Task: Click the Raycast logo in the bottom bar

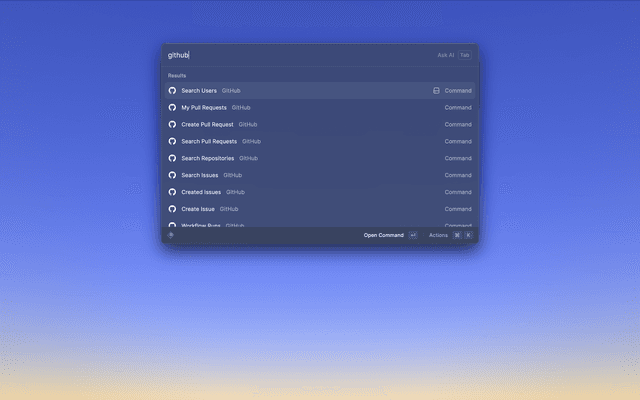Action: pos(171,235)
